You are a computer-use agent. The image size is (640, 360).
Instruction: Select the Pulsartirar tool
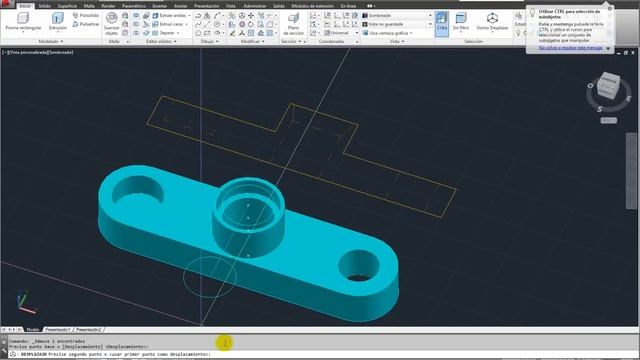[86, 24]
